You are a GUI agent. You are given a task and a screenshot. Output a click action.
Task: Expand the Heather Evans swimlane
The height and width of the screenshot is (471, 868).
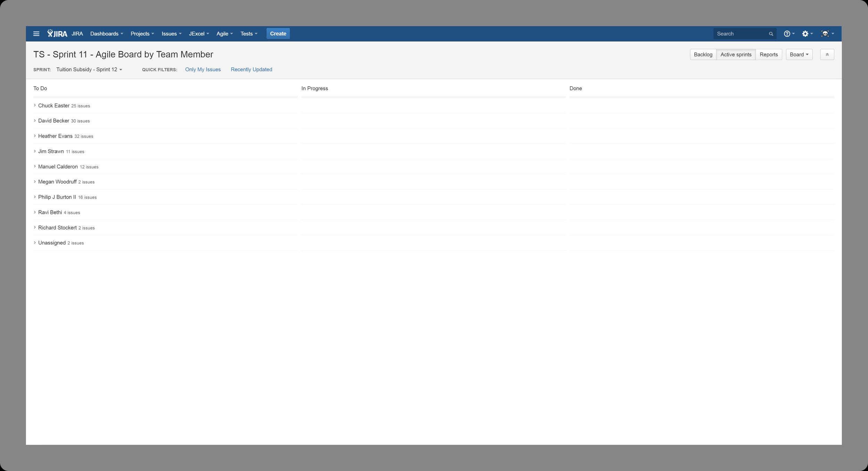tap(35, 136)
